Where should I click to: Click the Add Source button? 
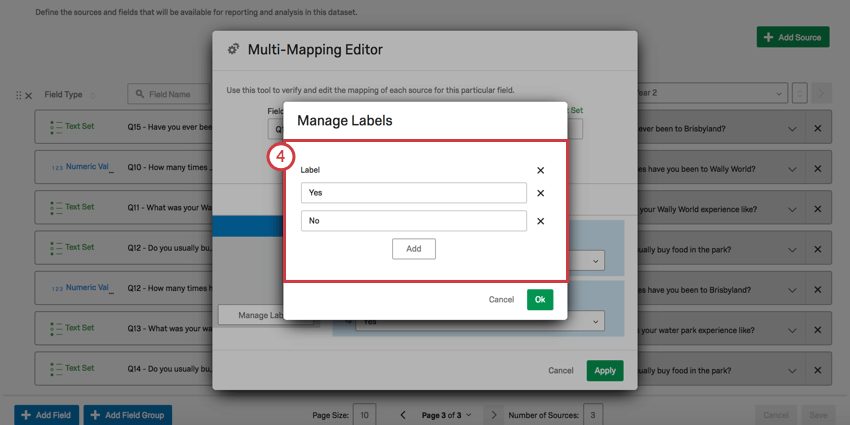pyautogui.click(x=793, y=37)
